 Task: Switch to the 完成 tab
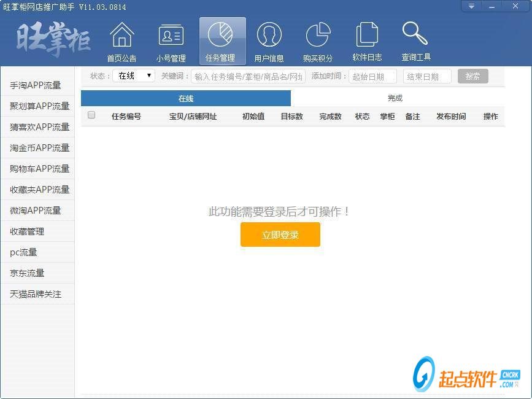[x=395, y=98]
